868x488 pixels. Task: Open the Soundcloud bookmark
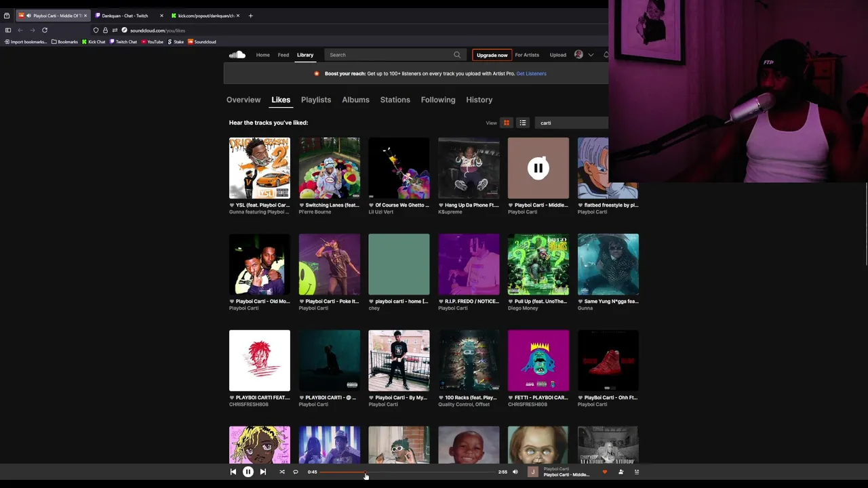[x=201, y=42]
